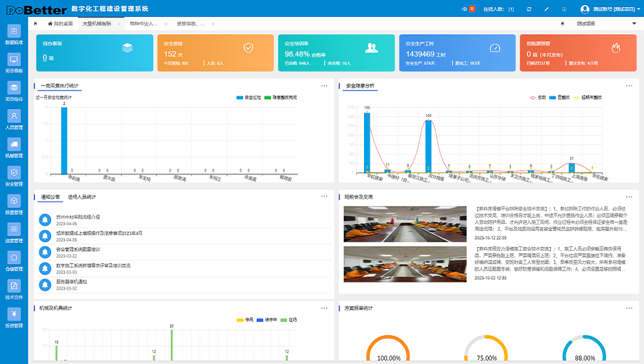
Task: Open more options of 安全隐患分析 panel
Action: coord(629,86)
